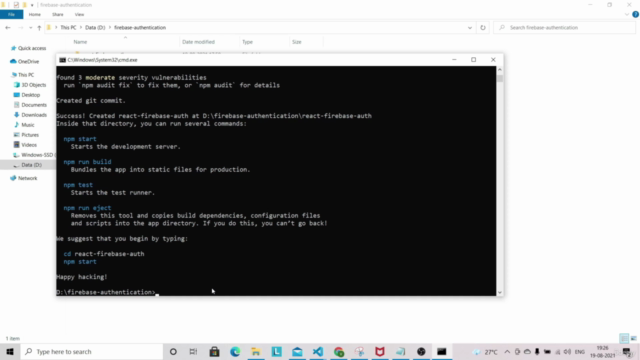Screen dimensions: 640x360
Task: Open the Share ribbon tab
Action: (58, 14)
